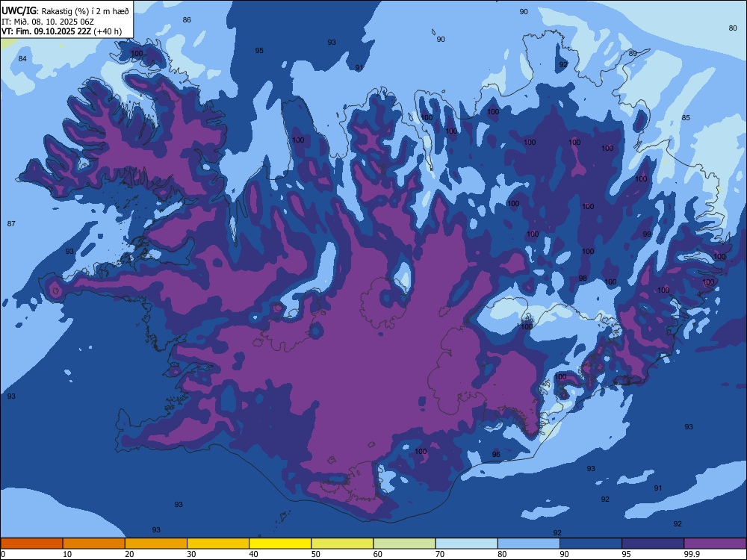The height and width of the screenshot is (560, 747).
Task: Click the 10–20 orange legend swatch
Action: [x=94, y=544]
